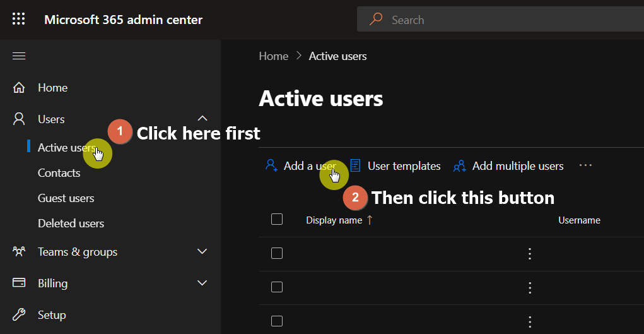Image resolution: width=644 pixels, height=334 pixels.
Task: Click the User templates document icon
Action: click(x=355, y=166)
